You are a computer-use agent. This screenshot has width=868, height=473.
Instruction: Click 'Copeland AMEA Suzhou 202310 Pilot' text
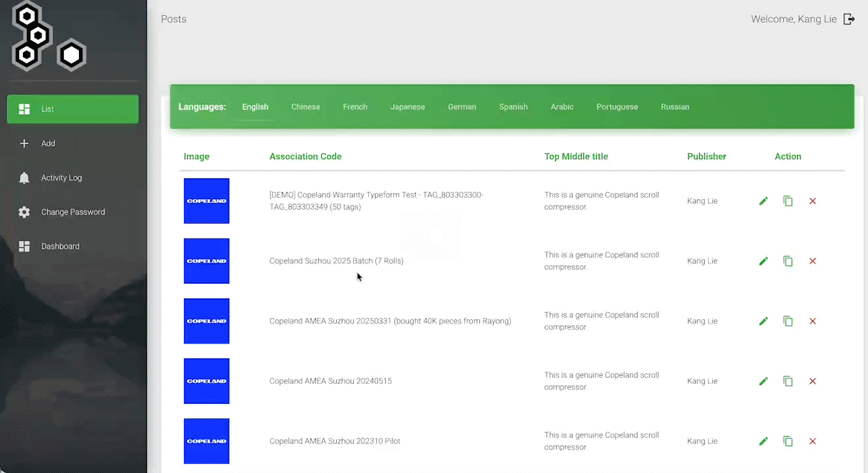click(335, 441)
